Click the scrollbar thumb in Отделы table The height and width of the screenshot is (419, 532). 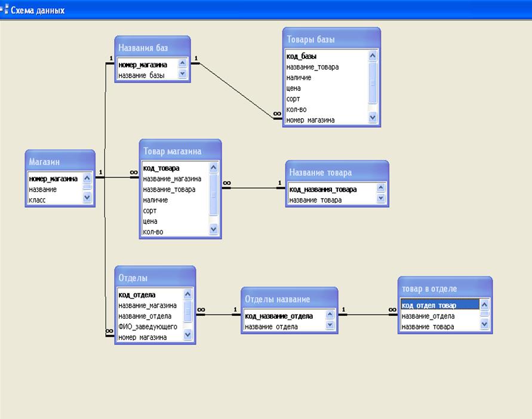[x=187, y=311]
